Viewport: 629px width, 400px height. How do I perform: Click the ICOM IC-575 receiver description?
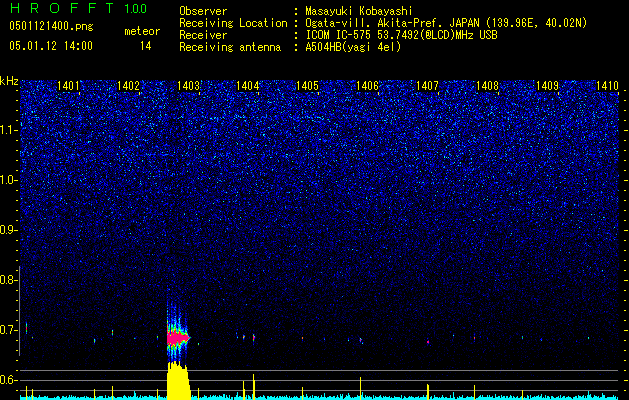point(402,35)
